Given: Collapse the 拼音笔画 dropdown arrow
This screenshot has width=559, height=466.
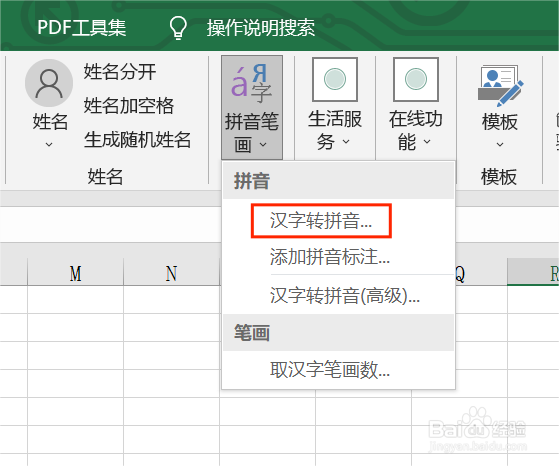Looking at the screenshot, I should [263, 145].
